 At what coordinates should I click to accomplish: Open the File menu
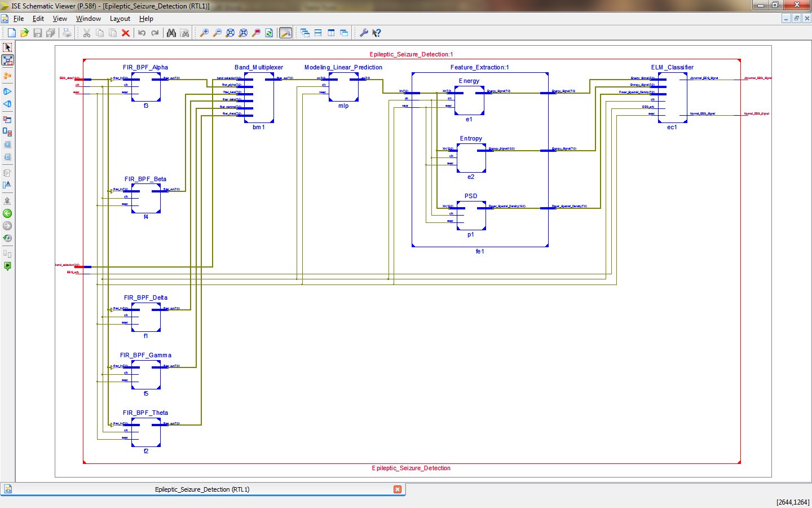pyautogui.click(x=19, y=19)
